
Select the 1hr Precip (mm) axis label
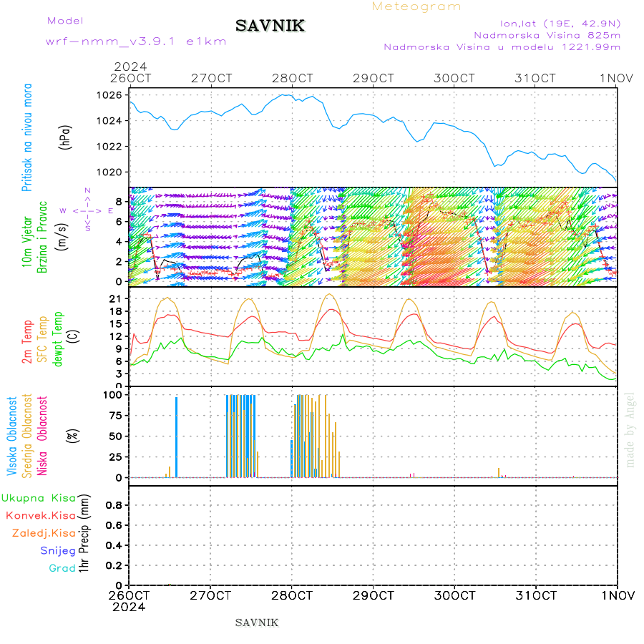pyautogui.click(x=84, y=534)
